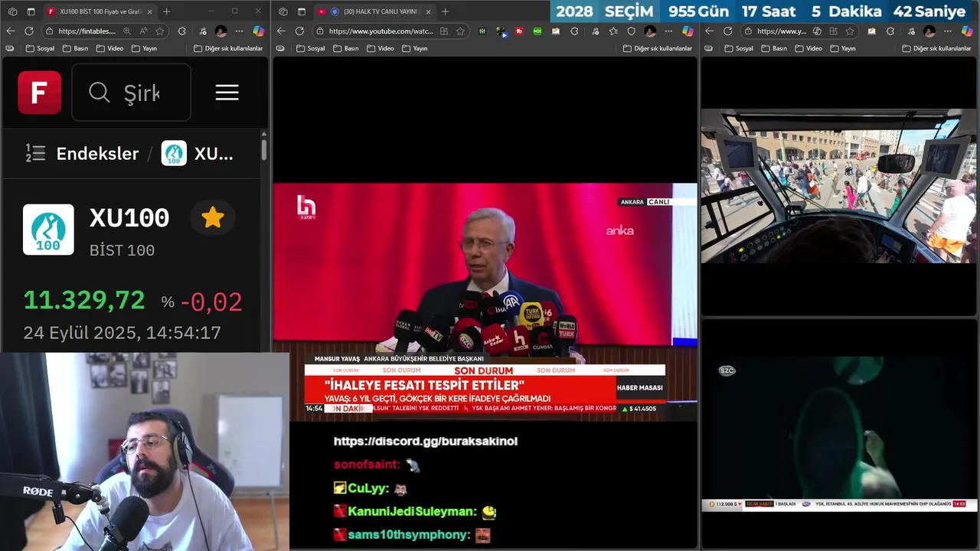This screenshot has height=551, width=980.
Task: Open Copilot in Halk TV YouTube window
Action: [688, 31]
